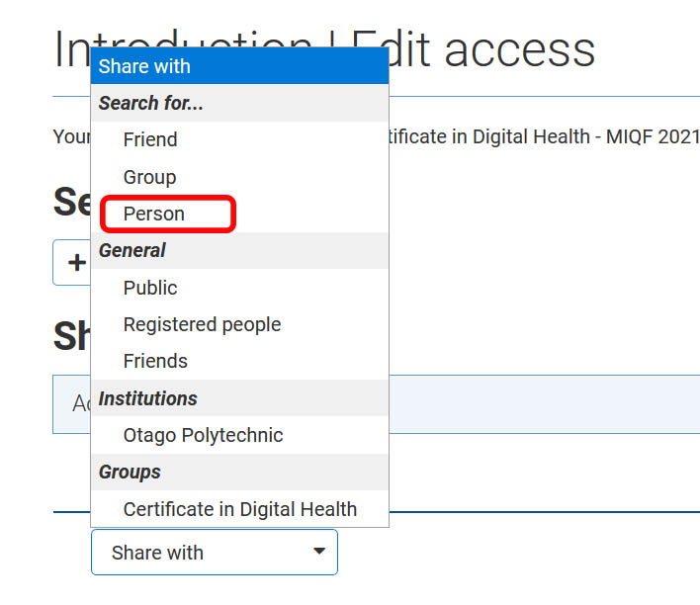Choose Certificate in Digital Health group
Viewport: 700px width, 605px height.
pos(239,509)
